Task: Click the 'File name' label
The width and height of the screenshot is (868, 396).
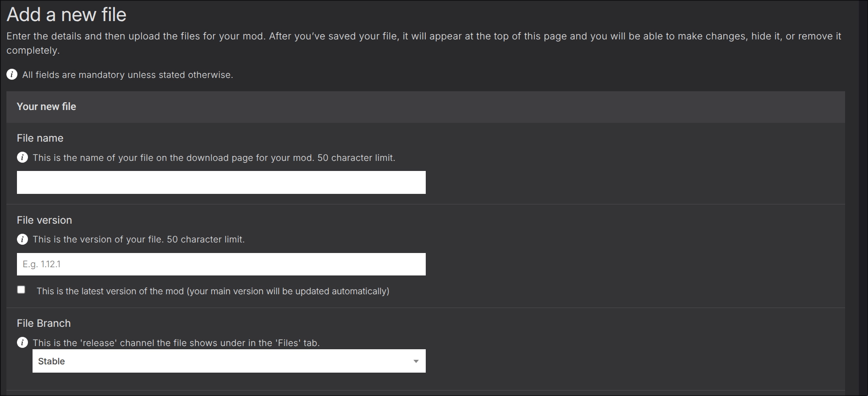Action: (x=40, y=138)
